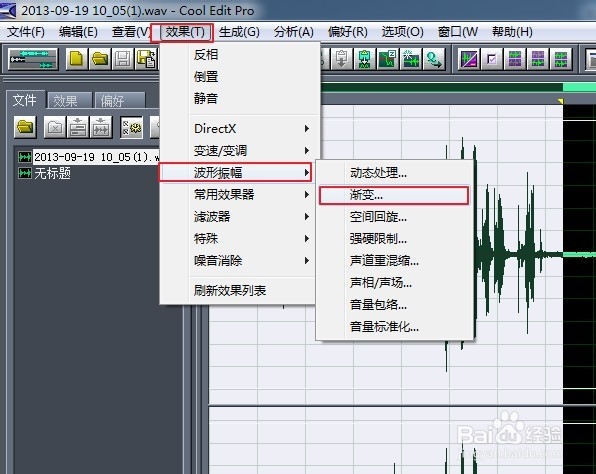Click the checkmark toolbar icon

(x=491, y=59)
